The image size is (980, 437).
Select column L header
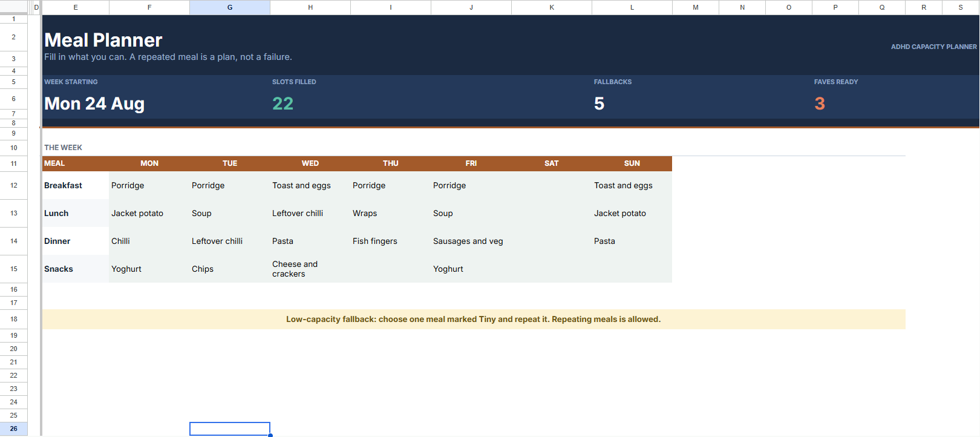point(632,7)
